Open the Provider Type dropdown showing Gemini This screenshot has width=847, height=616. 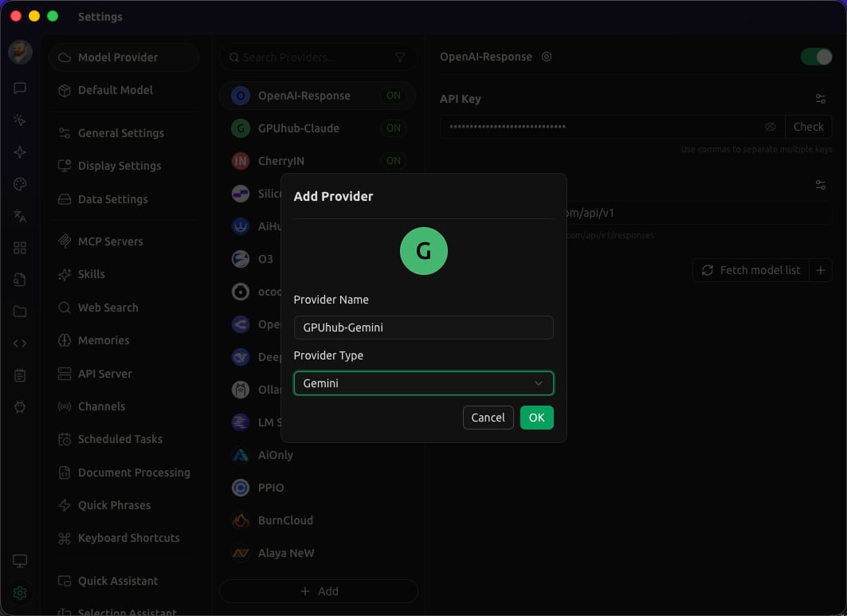coord(424,383)
